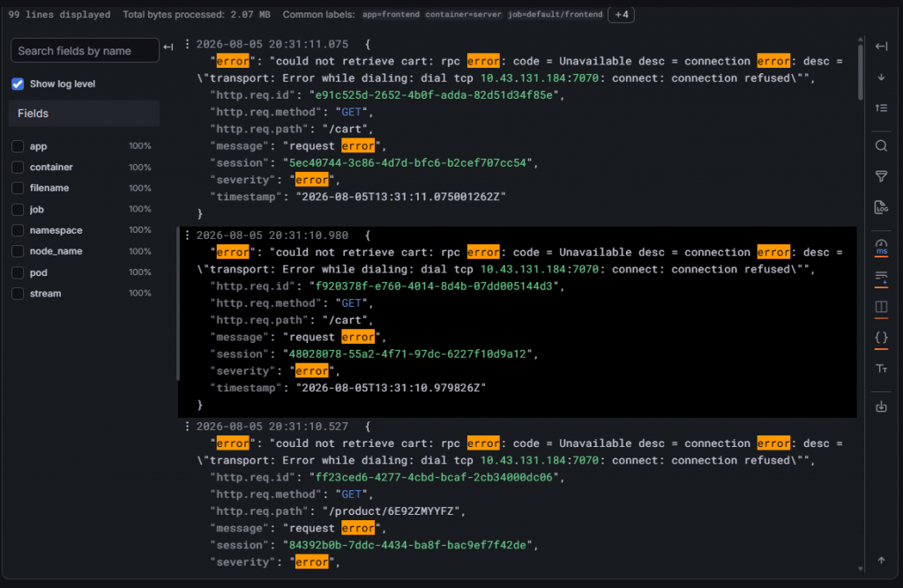Collapse the log controls sidebar arrow
Screen dimensions: 903x588
[x=881, y=47]
